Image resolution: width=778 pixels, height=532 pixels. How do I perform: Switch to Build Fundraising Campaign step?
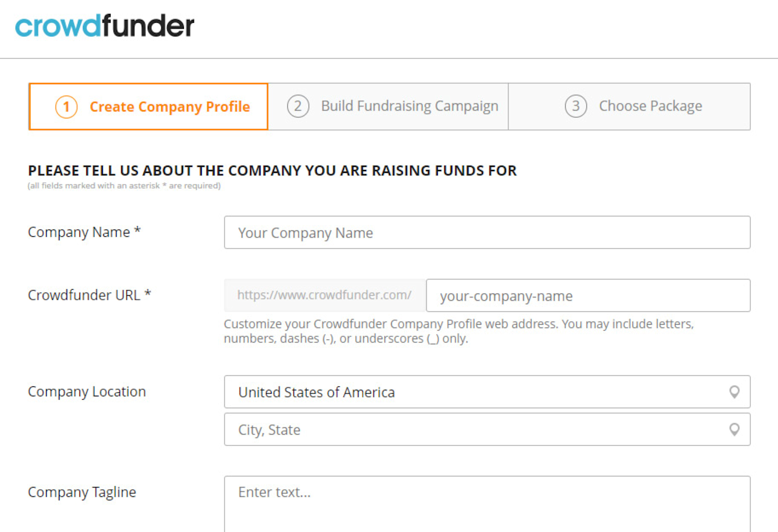[x=388, y=107]
